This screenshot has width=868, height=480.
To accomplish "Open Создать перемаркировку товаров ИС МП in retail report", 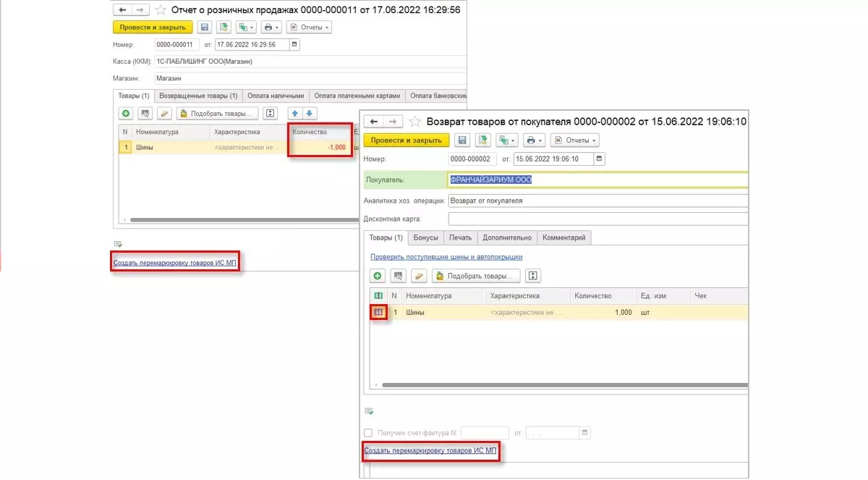I will click(174, 261).
